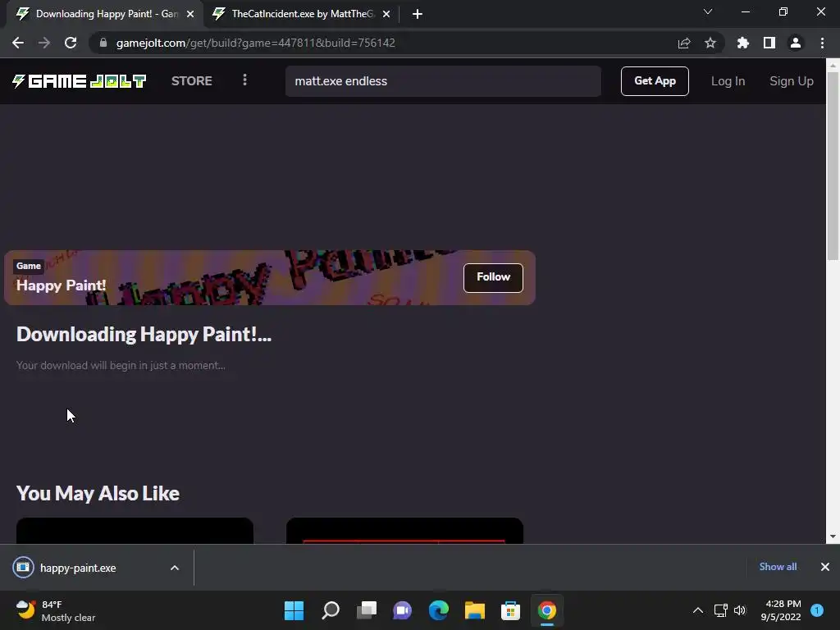The image size is (840, 630).
Task: Click the Get App button
Action: coord(655,81)
